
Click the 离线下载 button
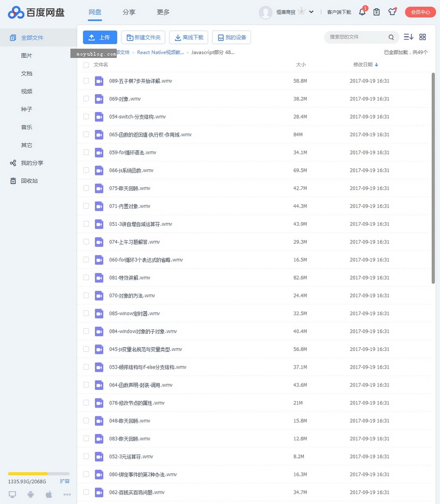[x=189, y=37]
